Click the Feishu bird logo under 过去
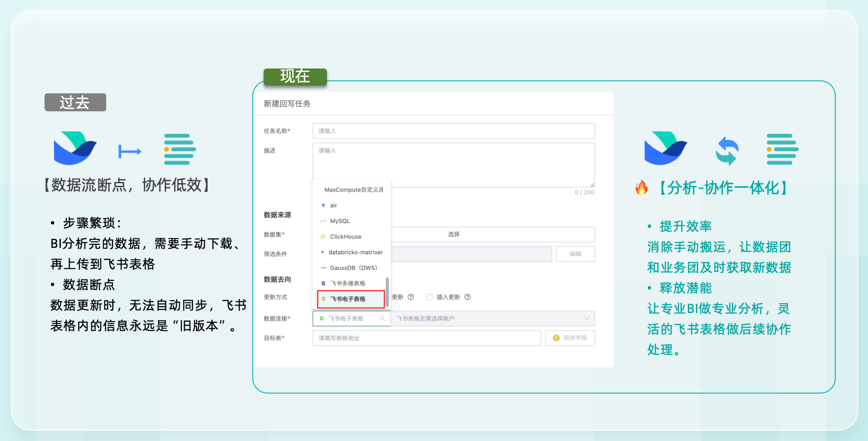This screenshot has width=868, height=441. pos(75,148)
